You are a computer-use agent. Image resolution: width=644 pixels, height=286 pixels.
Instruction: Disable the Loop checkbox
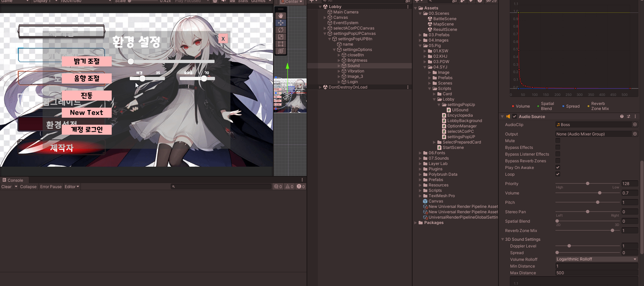pyautogui.click(x=558, y=174)
